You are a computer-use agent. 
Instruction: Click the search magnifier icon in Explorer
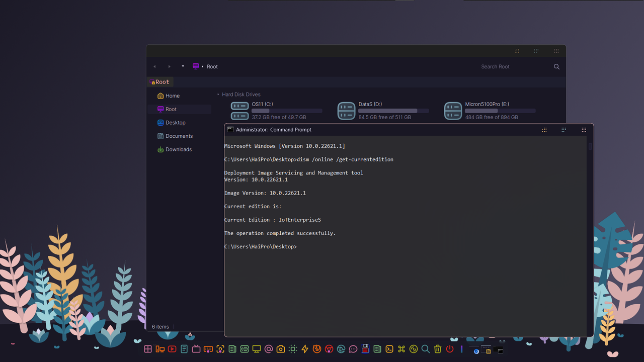click(x=556, y=66)
